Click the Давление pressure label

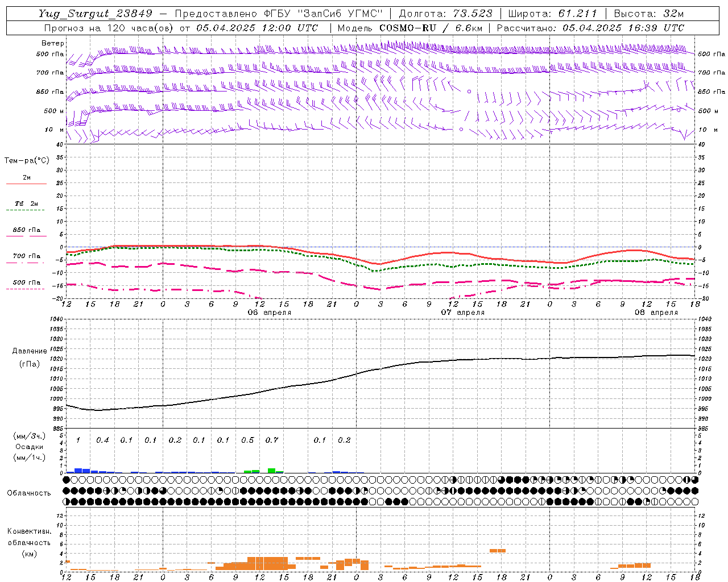[x=30, y=351]
